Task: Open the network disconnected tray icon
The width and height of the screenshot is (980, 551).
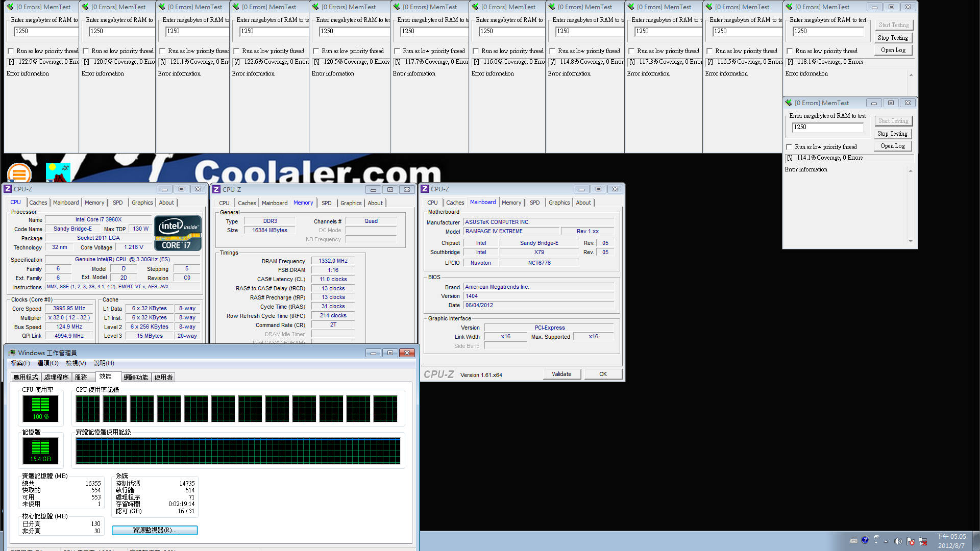Action: click(x=923, y=542)
